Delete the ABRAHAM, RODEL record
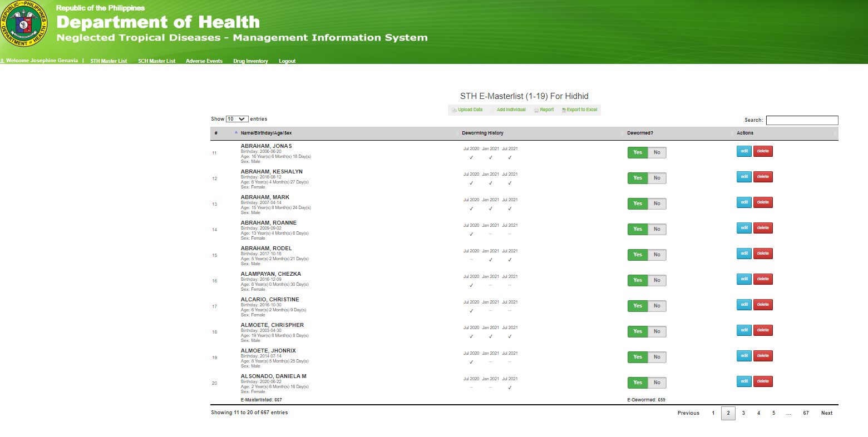Viewport: 868px width, 437px height. [x=763, y=254]
